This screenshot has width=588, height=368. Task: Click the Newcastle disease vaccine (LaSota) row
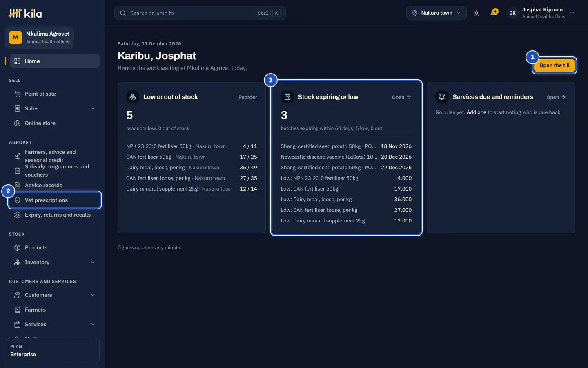[346, 157]
